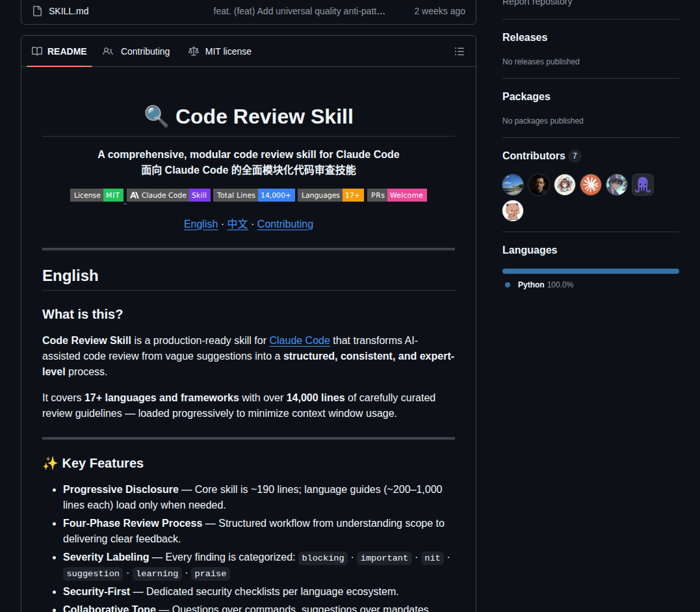Click the 'No packages published' text
Viewport: 700px width, 612px height.
point(543,121)
